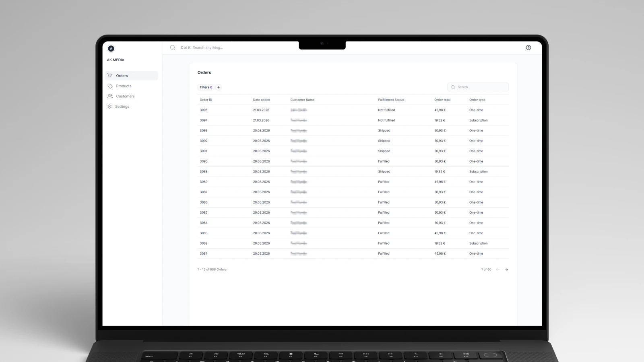This screenshot has height=362, width=644.
Task: Sort by Fulfillment Status column header
Action: coord(391,100)
